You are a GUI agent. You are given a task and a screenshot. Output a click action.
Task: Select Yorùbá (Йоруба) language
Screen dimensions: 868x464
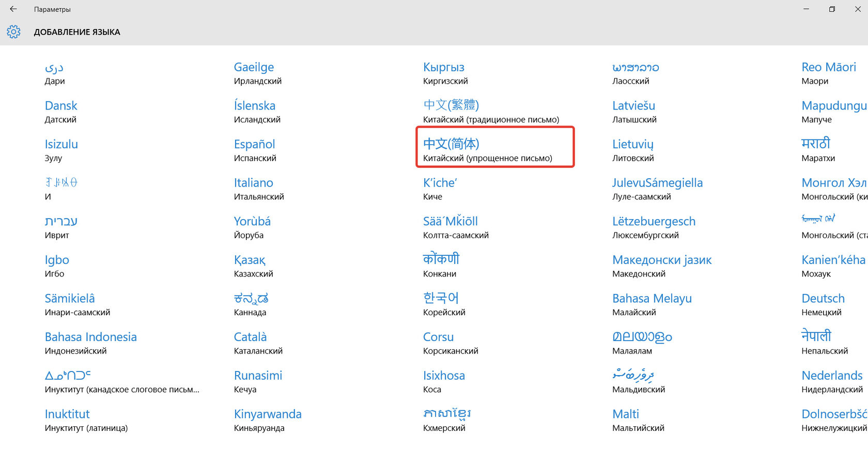click(x=252, y=228)
